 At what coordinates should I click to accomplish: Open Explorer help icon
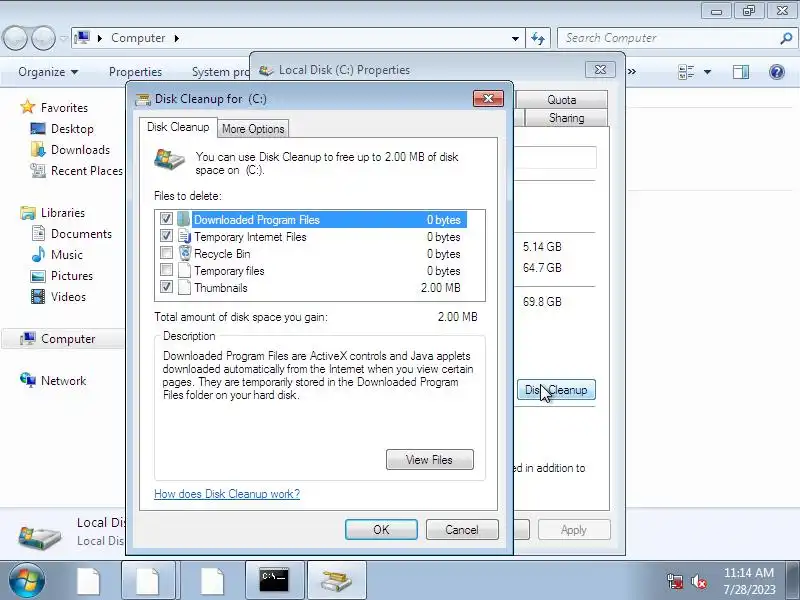(x=777, y=72)
